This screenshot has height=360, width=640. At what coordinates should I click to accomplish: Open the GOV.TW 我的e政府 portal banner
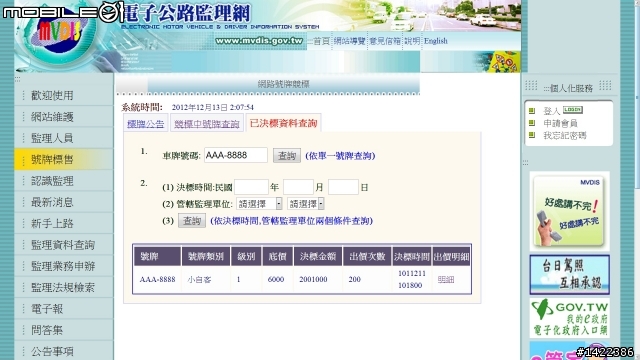[x=569, y=318]
